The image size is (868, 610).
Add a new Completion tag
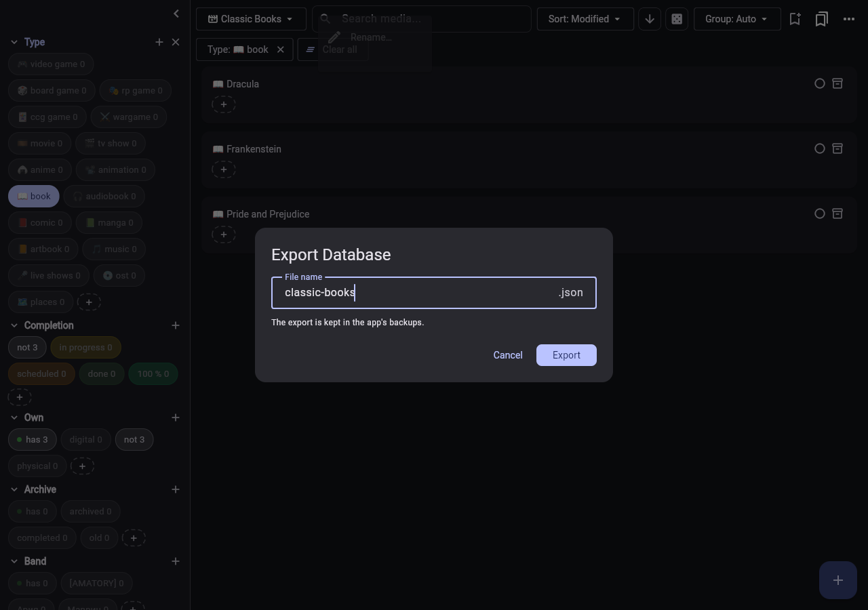coord(176,325)
